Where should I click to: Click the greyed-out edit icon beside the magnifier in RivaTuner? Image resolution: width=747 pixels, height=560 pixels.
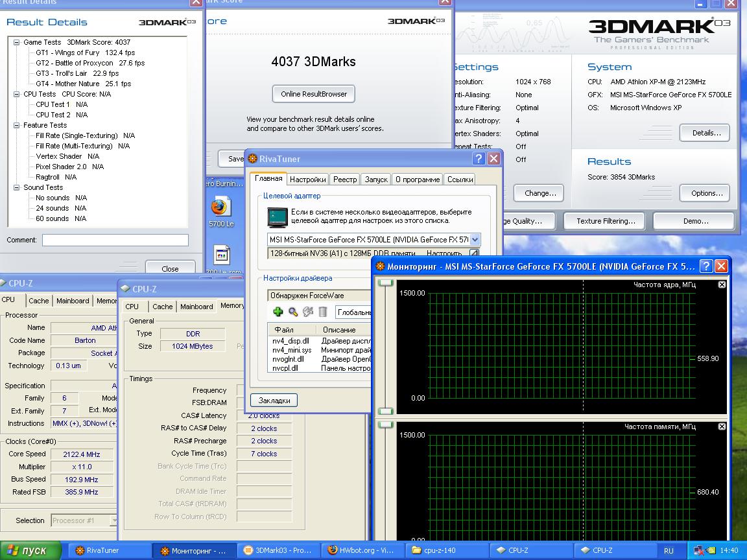click(x=308, y=312)
